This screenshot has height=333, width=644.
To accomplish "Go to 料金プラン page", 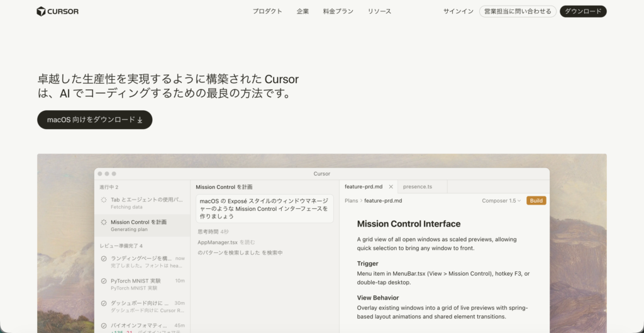I will (338, 11).
